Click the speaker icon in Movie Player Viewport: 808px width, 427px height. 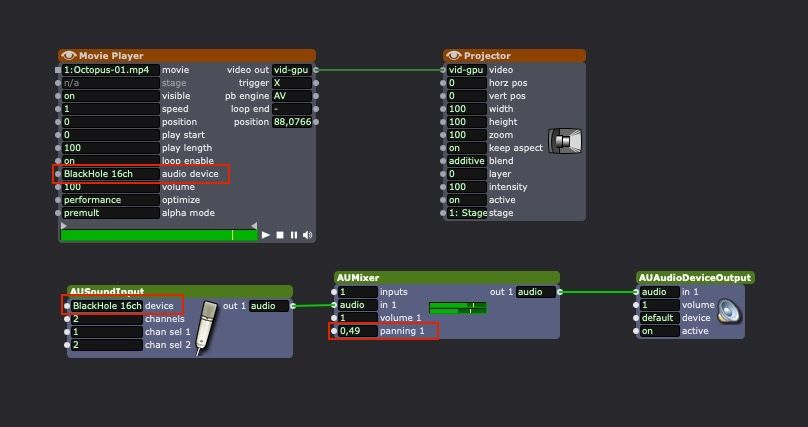coord(307,235)
